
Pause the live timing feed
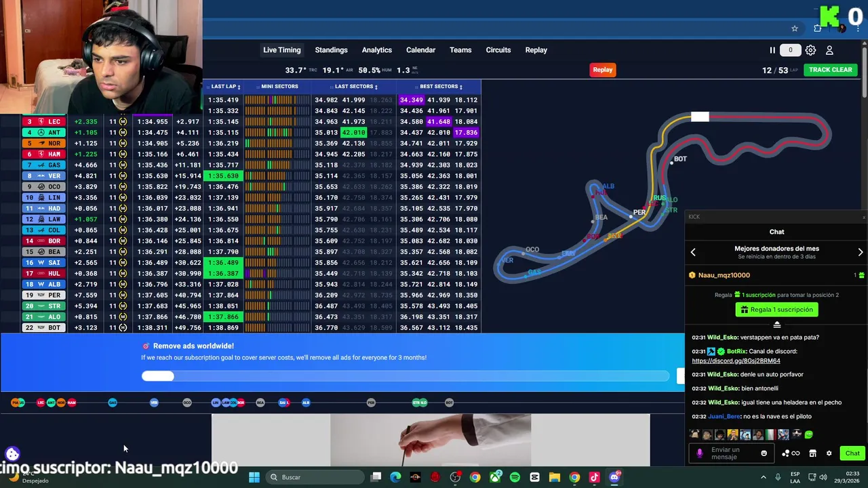772,50
